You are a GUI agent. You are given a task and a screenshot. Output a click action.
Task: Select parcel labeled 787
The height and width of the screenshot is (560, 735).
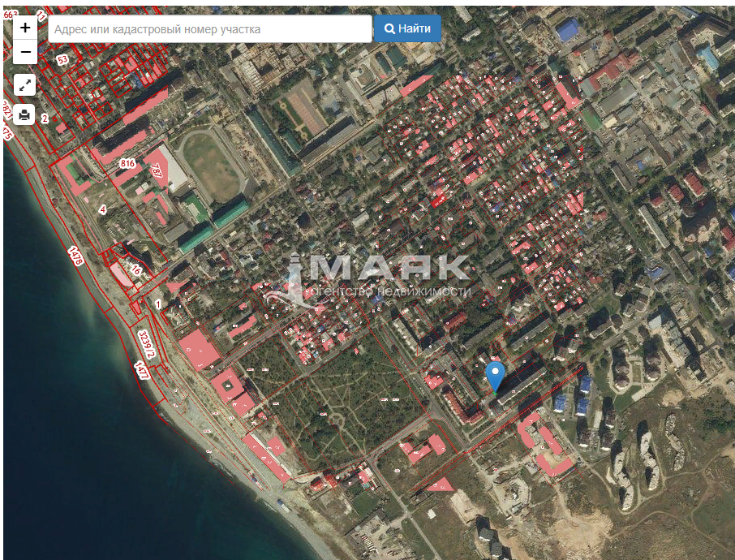pyautogui.click(x=157, y=171)
